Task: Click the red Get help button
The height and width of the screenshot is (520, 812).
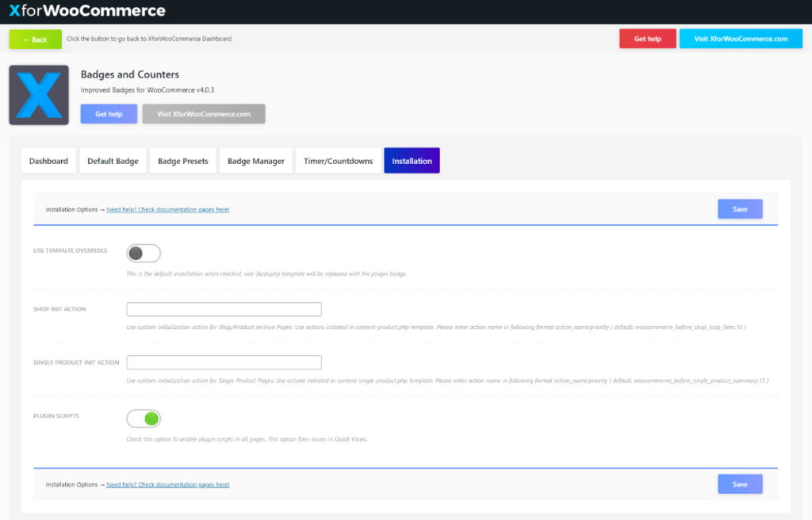Action: click(x=647, y=39)
